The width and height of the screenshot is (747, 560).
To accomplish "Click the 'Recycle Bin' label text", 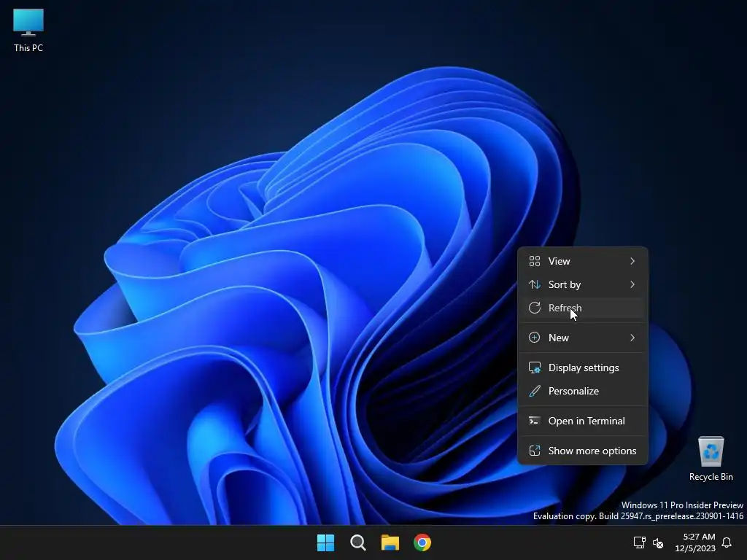I will coord(711,477).
